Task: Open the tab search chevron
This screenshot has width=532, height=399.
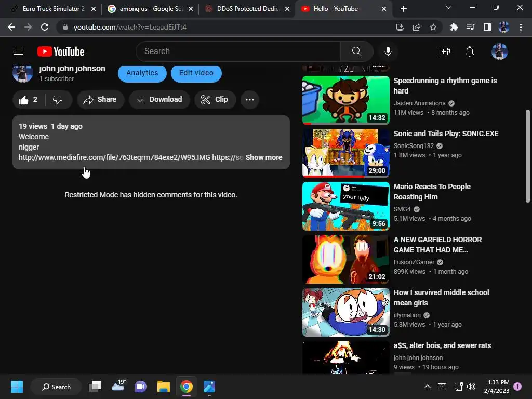Action: [x=448, y=7]
